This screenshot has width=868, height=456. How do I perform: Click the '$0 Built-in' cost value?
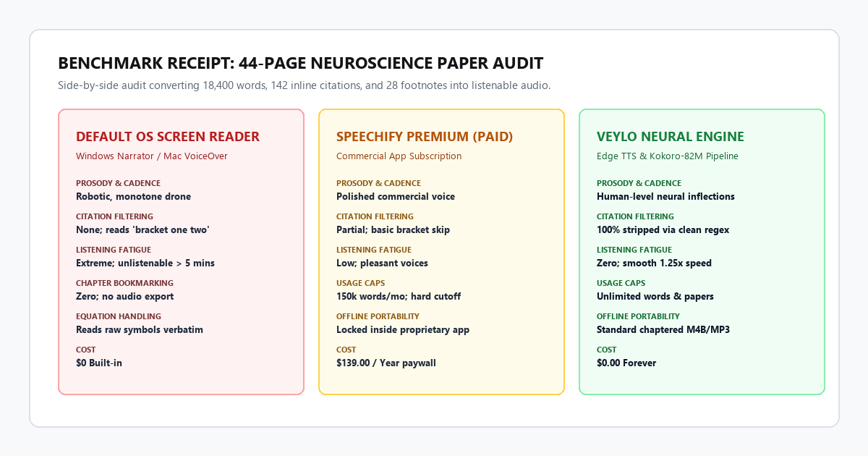click(x=99, y=363)
